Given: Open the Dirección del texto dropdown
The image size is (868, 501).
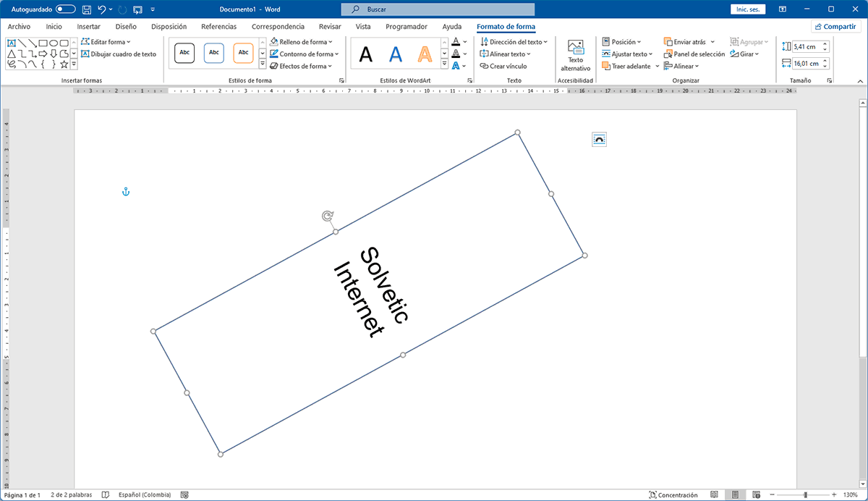Looking at the screenshot, I should (x=514, y=42).
